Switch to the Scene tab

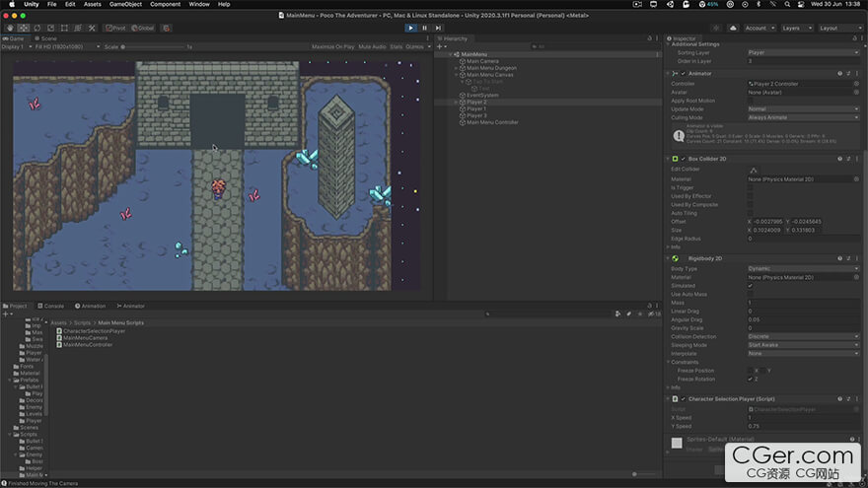point(45,38)
